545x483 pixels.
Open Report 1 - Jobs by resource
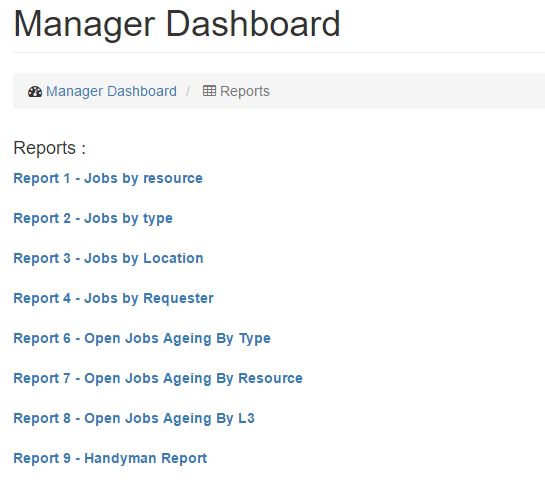108,178
